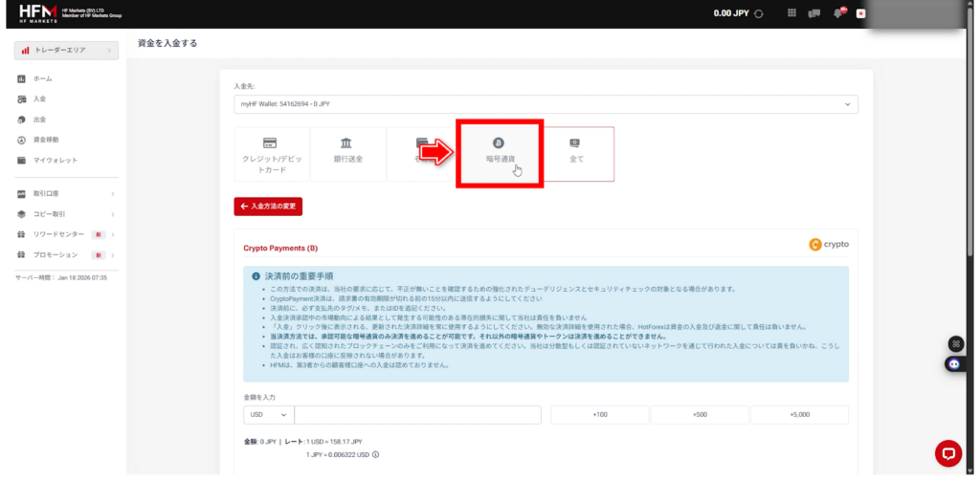Click the Japan flag language icon
The width and height of the screenshot is (980, 481).
click(861, 13)
